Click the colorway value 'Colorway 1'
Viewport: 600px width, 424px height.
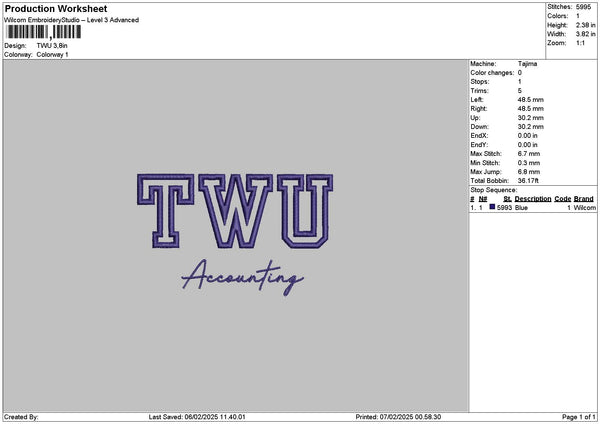[x=52, y=55]
